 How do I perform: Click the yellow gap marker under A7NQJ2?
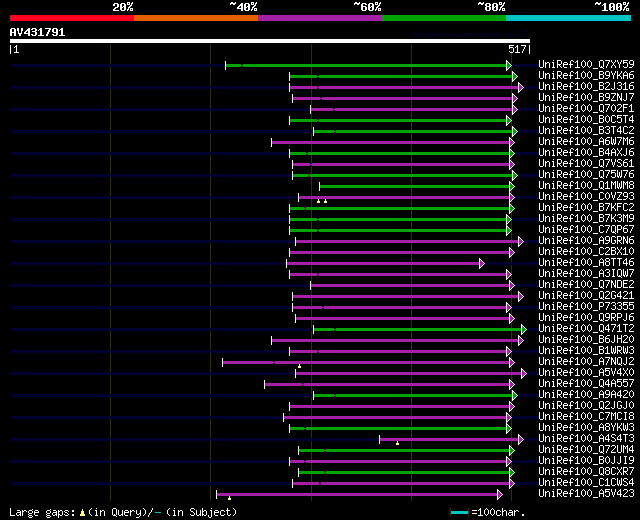tap(299, 366)
